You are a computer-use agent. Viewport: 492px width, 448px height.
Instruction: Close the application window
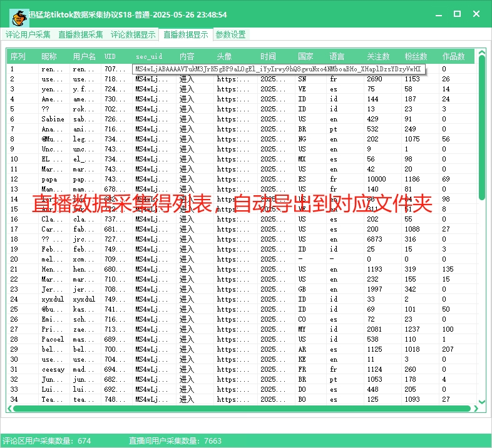[476, 14]
